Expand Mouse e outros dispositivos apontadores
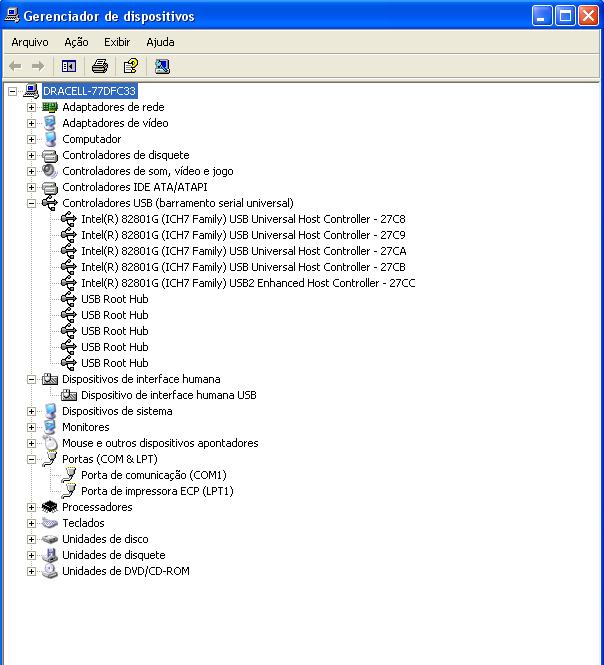This screenshot has height=665, width=604. pos(31,444)
